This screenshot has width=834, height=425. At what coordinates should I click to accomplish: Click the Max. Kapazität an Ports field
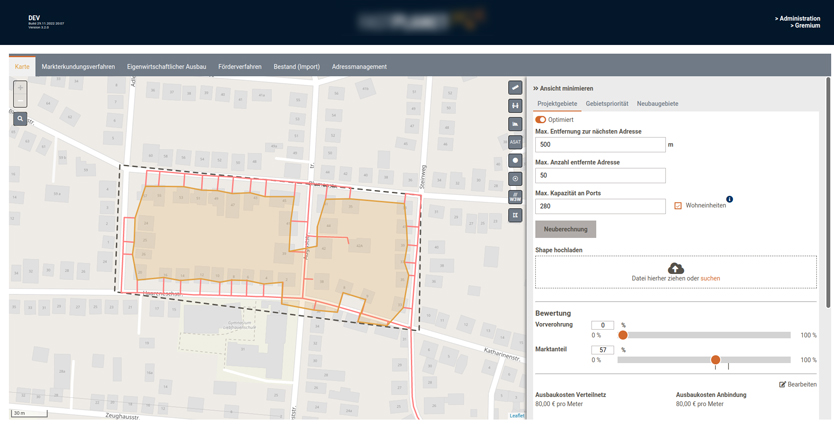(600, 206)
